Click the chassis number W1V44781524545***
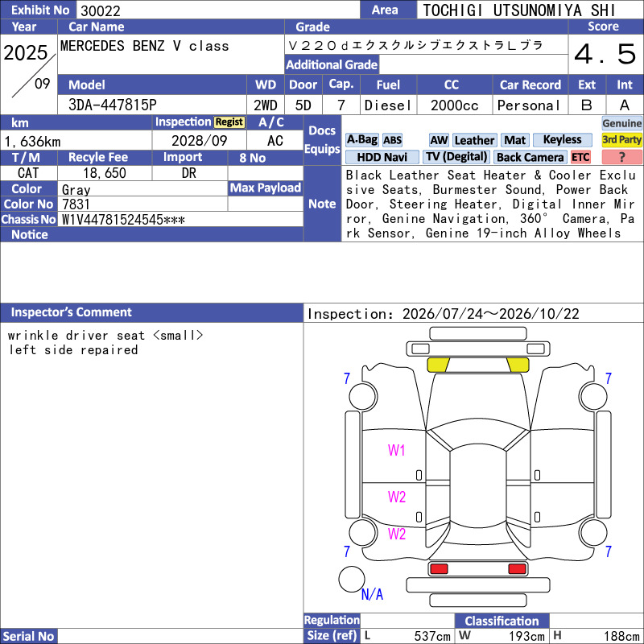The width and height of the screenshot is (644, 644). pyautogui.click(x=123, y=219)
